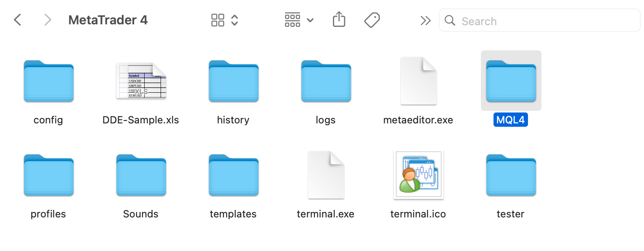Select the logs folder icon
This screenshot has height=251, width=644.
coord(326,81)
